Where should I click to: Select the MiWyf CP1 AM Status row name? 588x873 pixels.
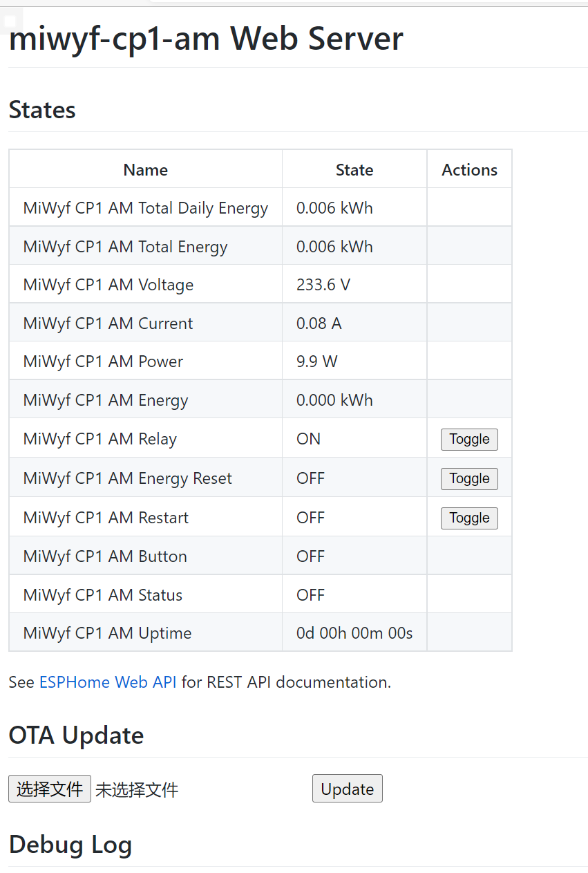103,595
